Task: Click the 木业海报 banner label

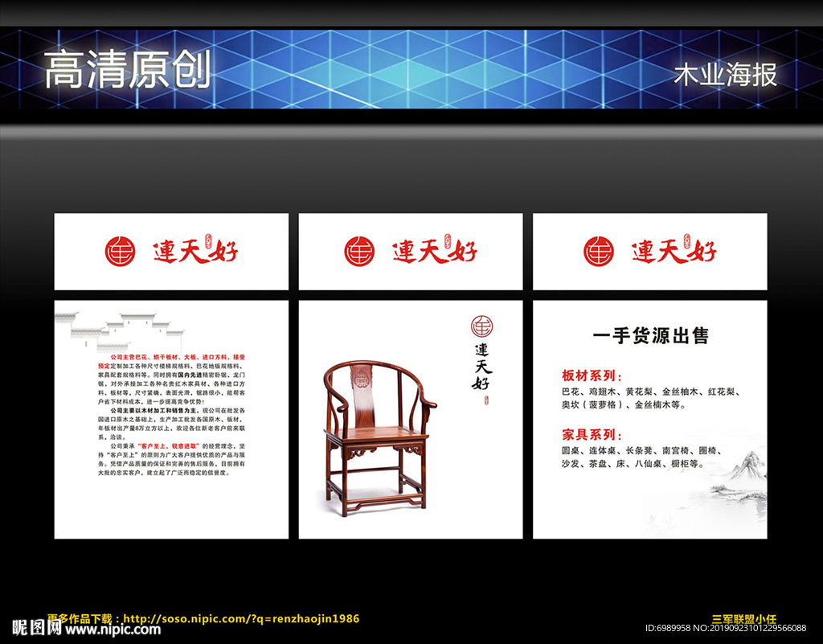Action: pyautogui.click(x=726, y=75)
